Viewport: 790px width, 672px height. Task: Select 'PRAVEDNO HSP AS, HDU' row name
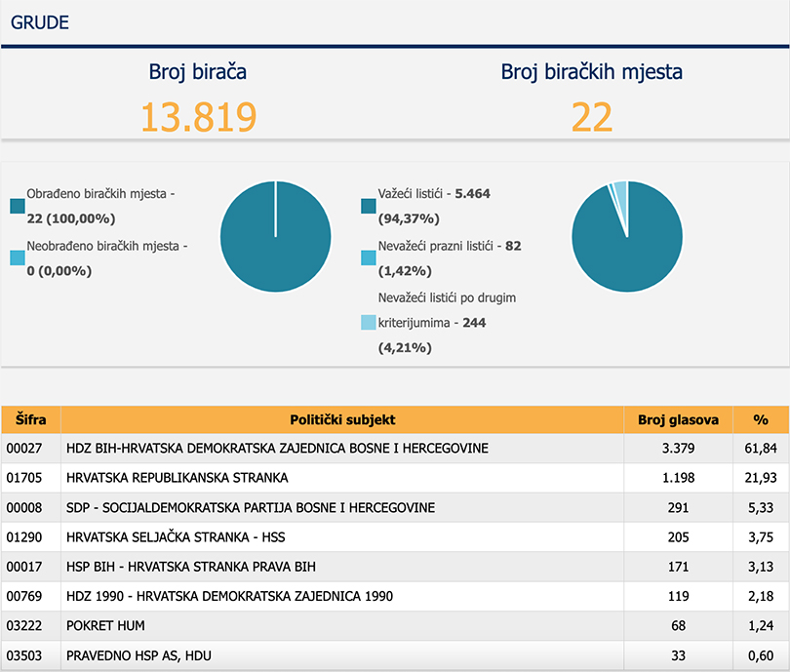click(138, 655)
